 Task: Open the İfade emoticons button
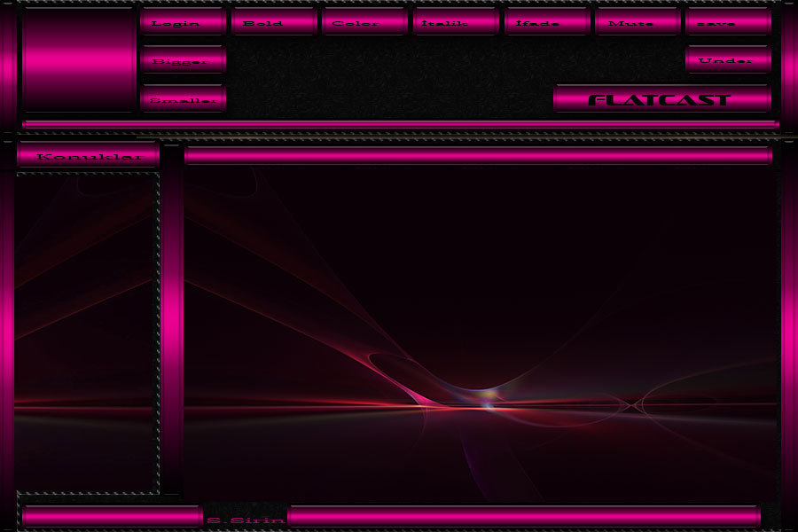tap(546, 22)
